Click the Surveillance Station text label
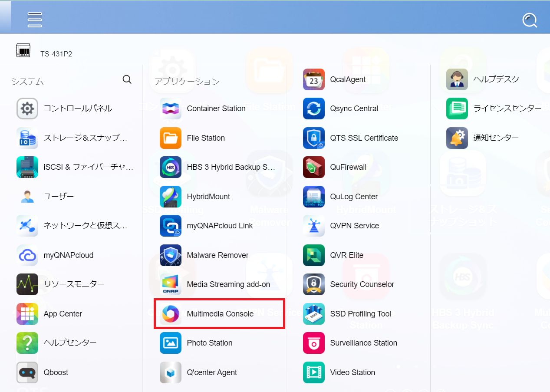The image size is (550, 392). pyautogui.click(x=364, y=343)
